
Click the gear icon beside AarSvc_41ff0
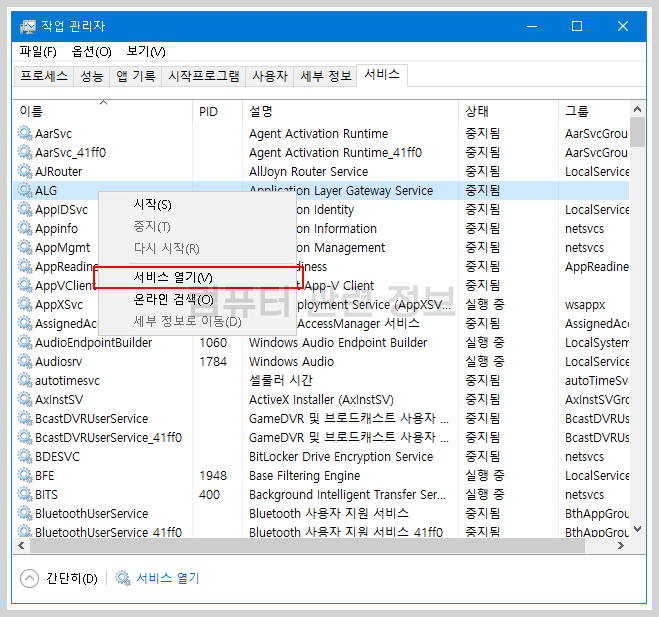point(25,153)
